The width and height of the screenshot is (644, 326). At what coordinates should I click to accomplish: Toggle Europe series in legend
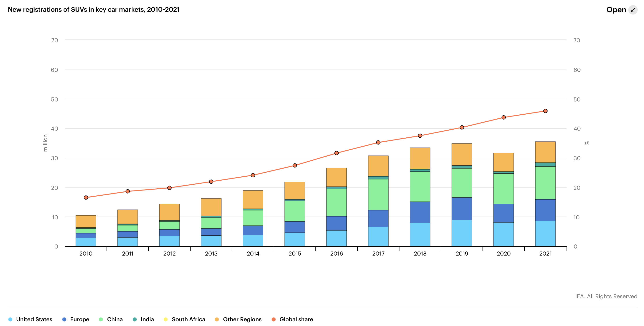pos(80,319)
